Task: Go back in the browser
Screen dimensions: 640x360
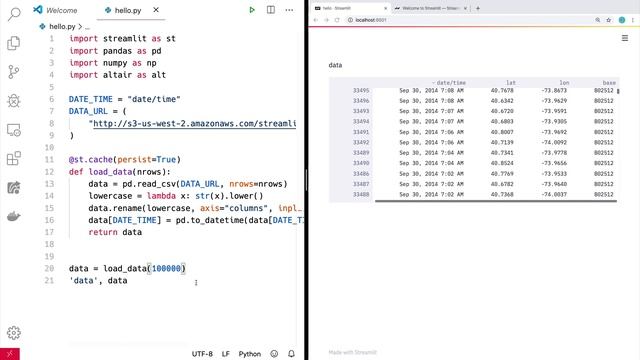Action: pyautogui.click(x=316, y=20)
